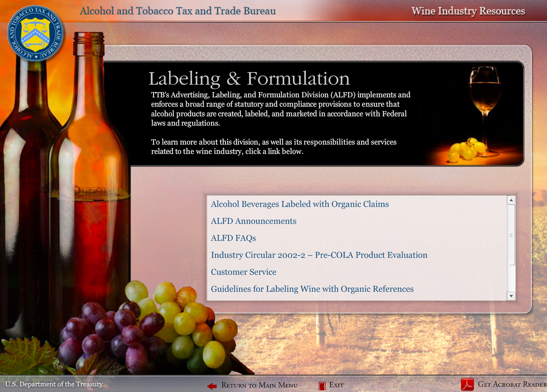Screen dimensions: 547x392
Task: Click the Wine Industry Resources header
Action: click(468, 11)
